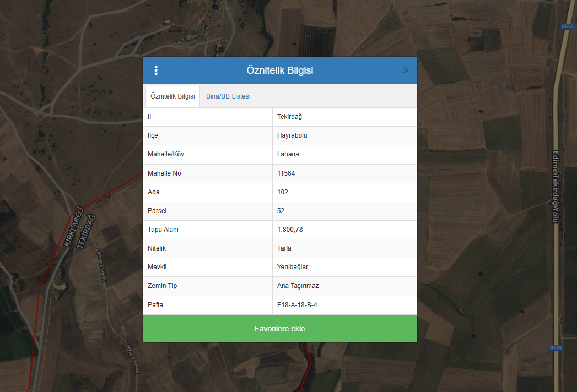The width and height of the screenshot is (577, 392).
Task: Open the three-dot options menu in dialog header
Action: pos(156,70)
